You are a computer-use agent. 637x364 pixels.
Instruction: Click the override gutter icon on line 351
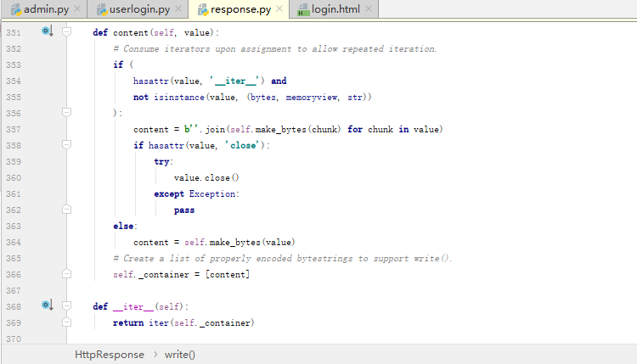47,31
